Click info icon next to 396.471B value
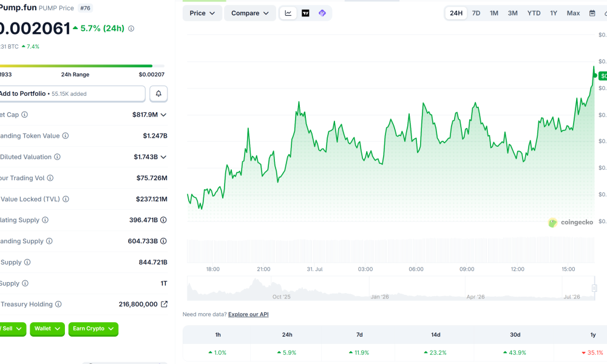Viewport: 607px width, 364px height. [x=163, y=220]
